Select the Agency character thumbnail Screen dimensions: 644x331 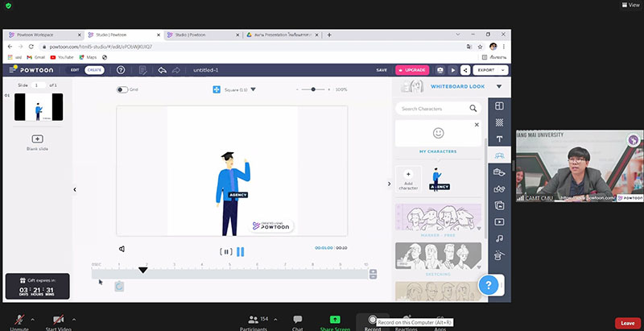(x=439, y=179)
